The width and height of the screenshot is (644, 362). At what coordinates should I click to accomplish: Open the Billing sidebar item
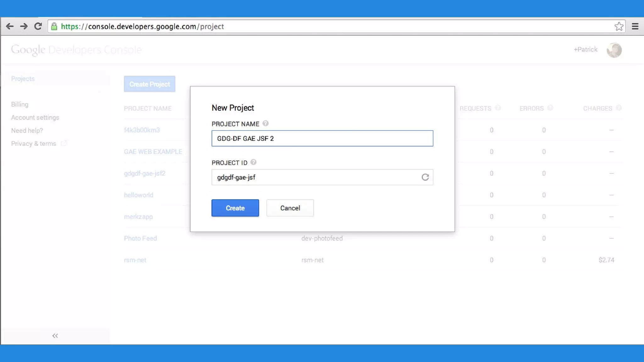point(19,104)
